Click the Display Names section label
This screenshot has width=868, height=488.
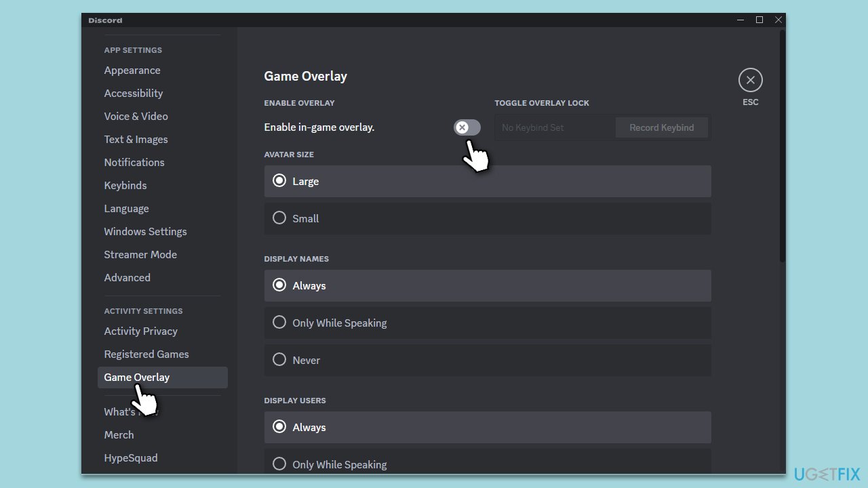(296, 259)
